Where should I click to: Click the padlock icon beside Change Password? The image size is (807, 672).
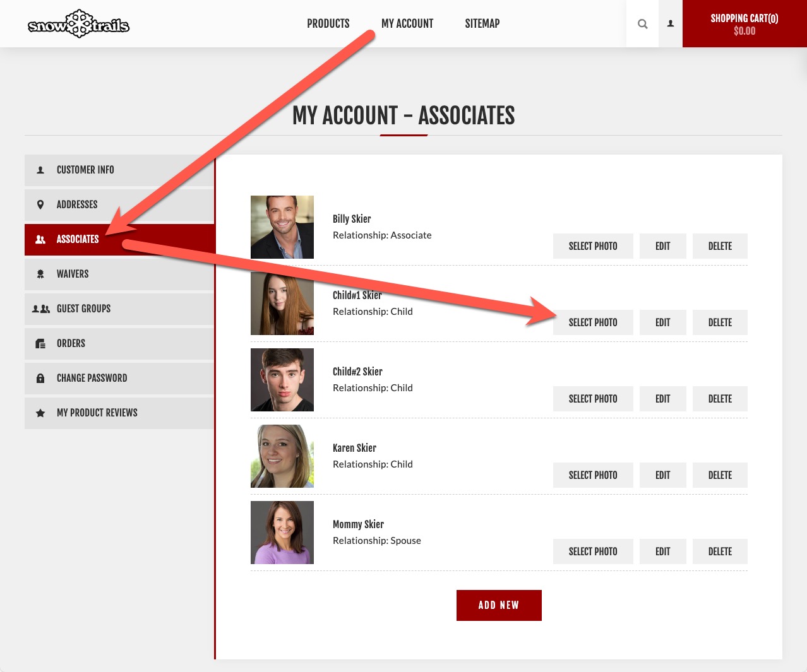coord(40,379)
